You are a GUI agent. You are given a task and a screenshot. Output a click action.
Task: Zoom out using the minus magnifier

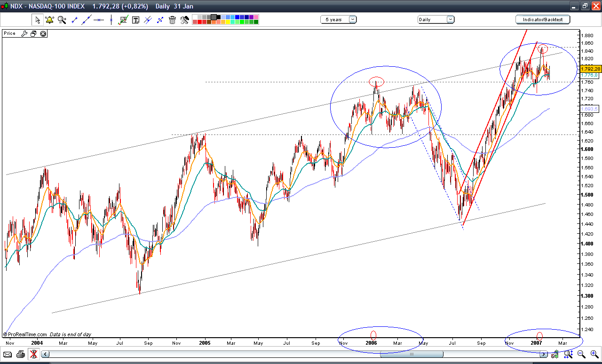pyautogui.click(x=581, y=354)
